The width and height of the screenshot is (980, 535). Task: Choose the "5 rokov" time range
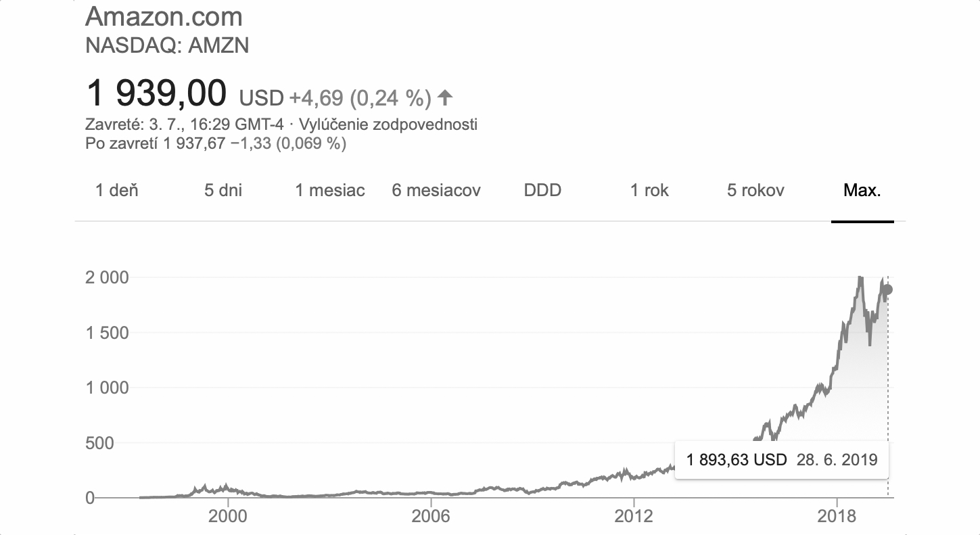pos(755,190)
